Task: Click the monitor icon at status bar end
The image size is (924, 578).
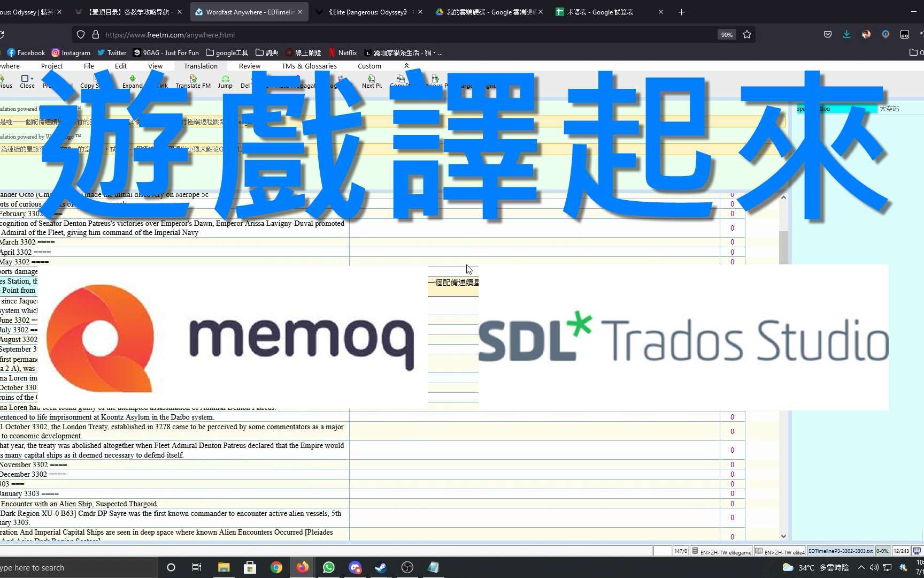Action: coord(917,551)
